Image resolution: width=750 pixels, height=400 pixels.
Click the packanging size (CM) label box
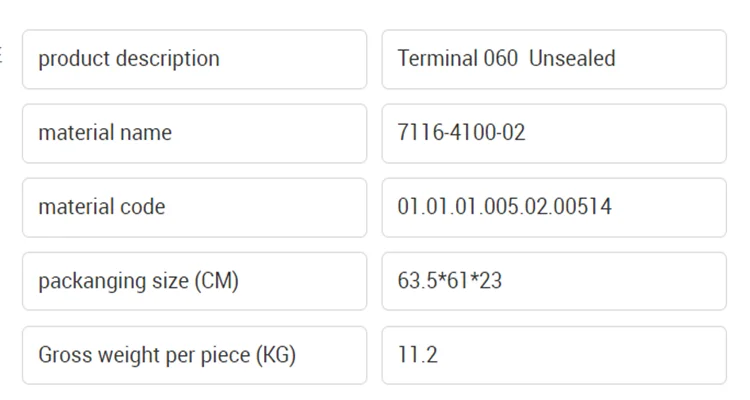[x=194, y=281]
